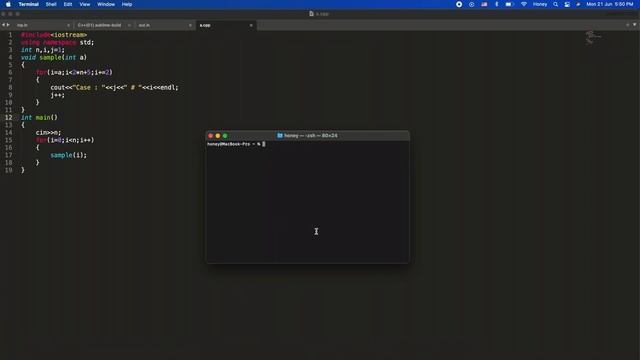
Task: Open the battery status menu
Action: click(509, 4)
